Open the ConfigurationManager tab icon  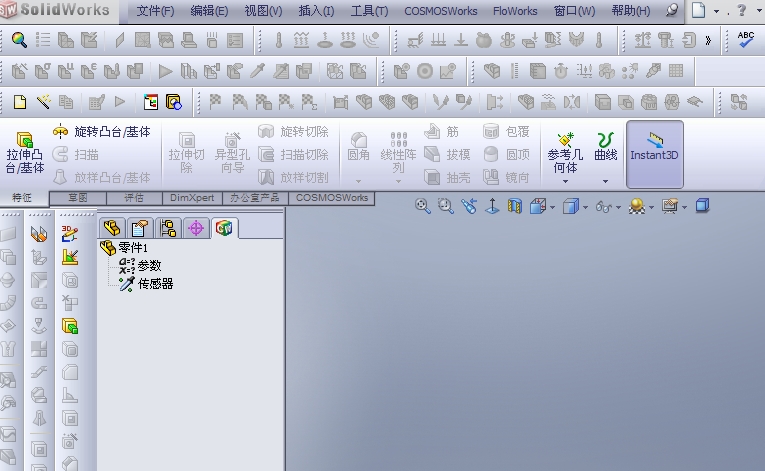pos(168,228)
